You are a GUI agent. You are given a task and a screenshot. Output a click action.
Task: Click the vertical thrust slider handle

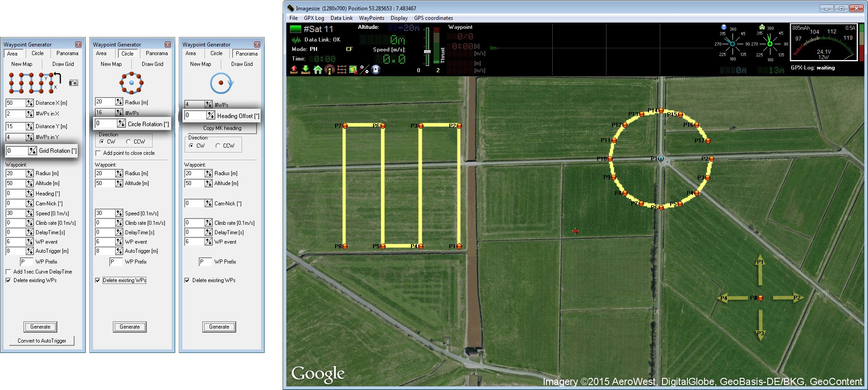[427, 51]
